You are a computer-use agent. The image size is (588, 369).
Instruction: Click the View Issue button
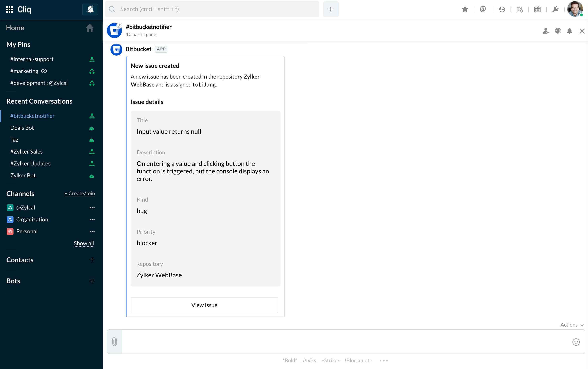(204, 305)
